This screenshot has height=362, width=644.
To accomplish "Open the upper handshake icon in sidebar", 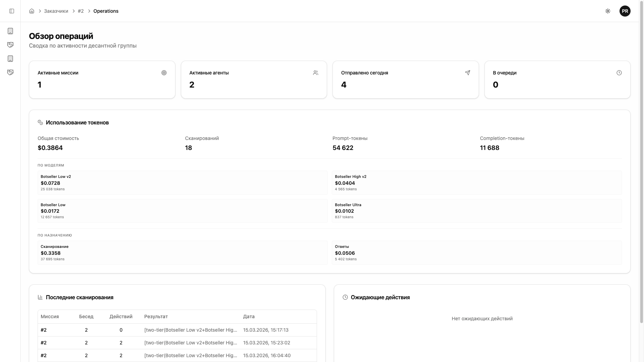I will pyautogui.click(x=10, y=45).
